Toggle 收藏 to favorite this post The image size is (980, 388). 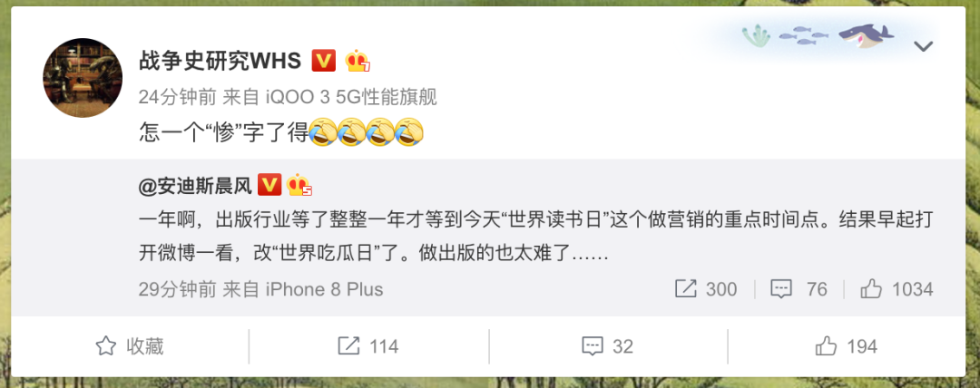[130, 346]
